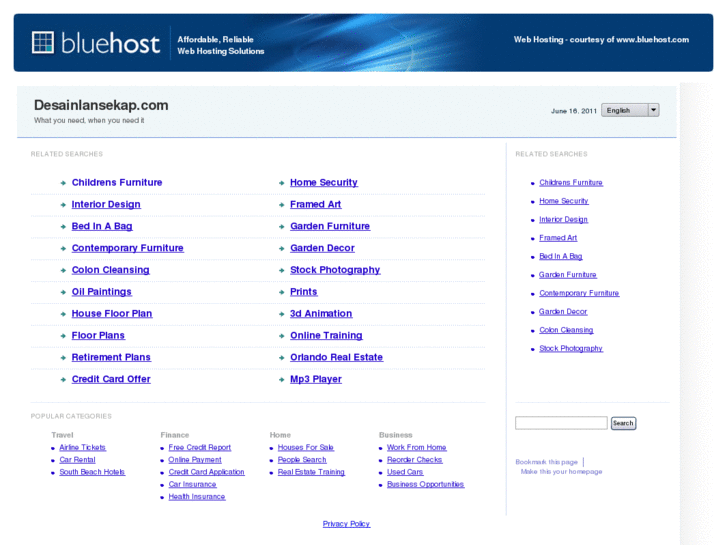This screenshot has height=545, width=727.
Task: Open Bed In A Bag main link
Action: [x=102, y=226]
